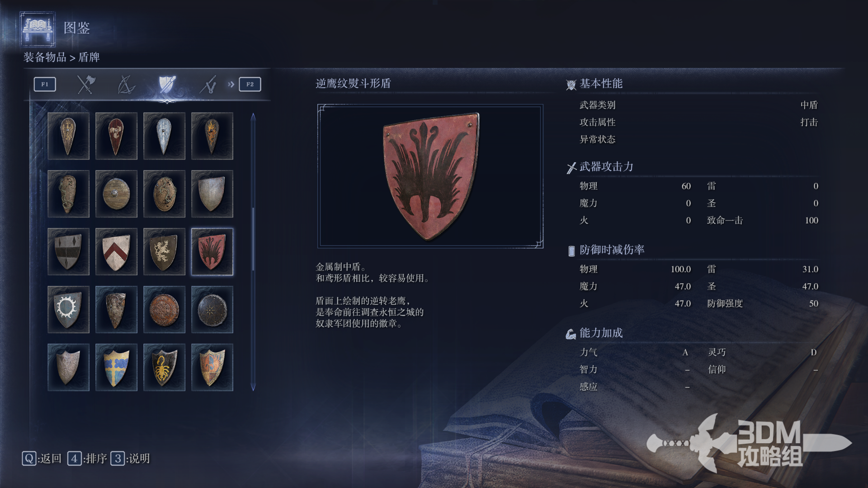Click the F1 previous category button
This screenshot has width=868, height=488.
point(45,84)
